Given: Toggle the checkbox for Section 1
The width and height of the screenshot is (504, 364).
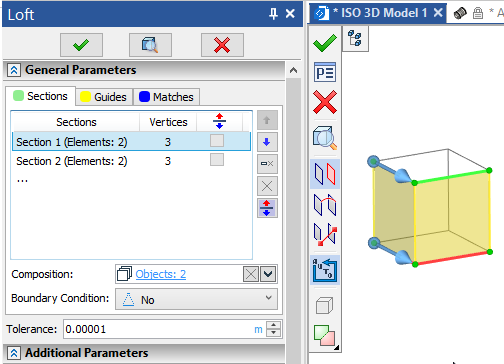Looking at the screenshot, I should click(x=217, y=140).
